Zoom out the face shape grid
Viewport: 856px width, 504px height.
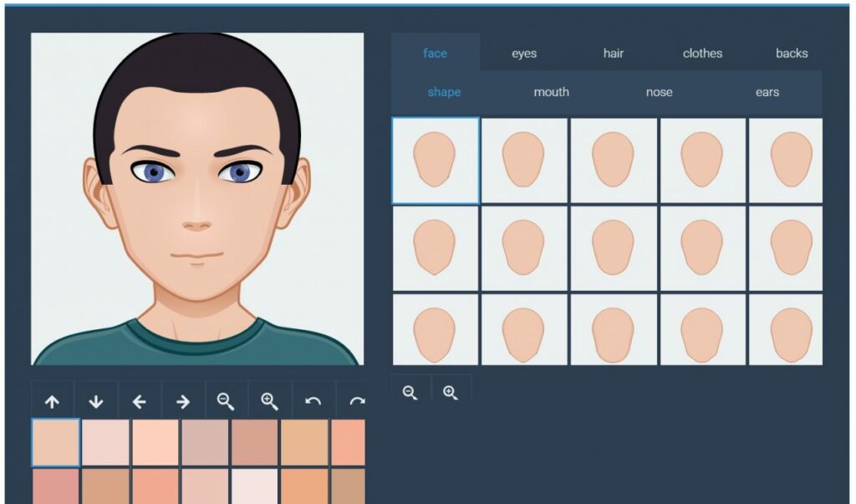click(x=410, y=391)
